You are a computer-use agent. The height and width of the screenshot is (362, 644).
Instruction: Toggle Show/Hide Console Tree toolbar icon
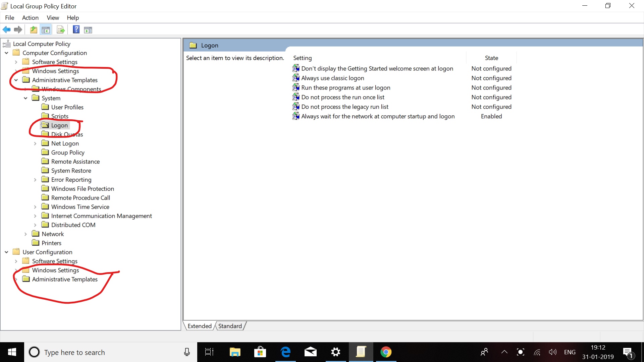46,30
